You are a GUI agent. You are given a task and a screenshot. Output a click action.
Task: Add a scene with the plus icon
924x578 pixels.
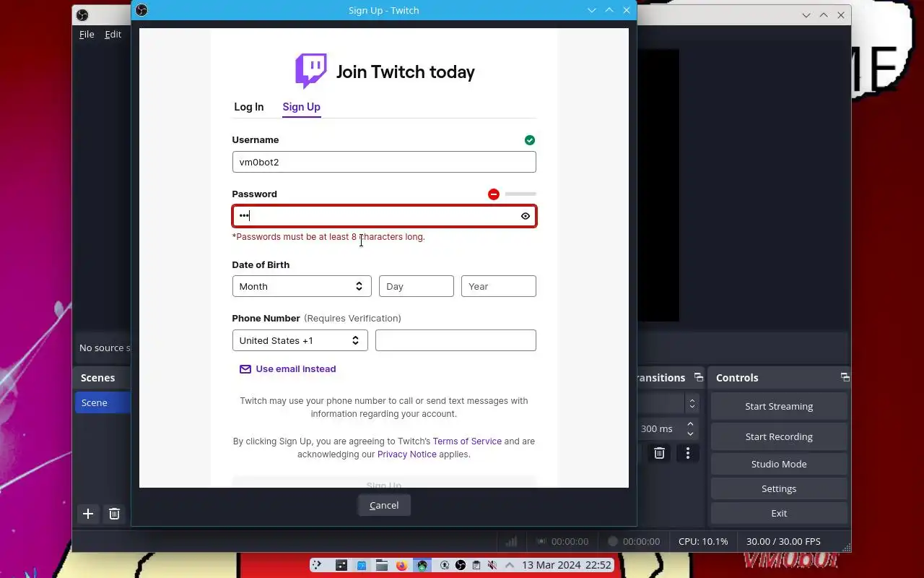tap(88, 514)
